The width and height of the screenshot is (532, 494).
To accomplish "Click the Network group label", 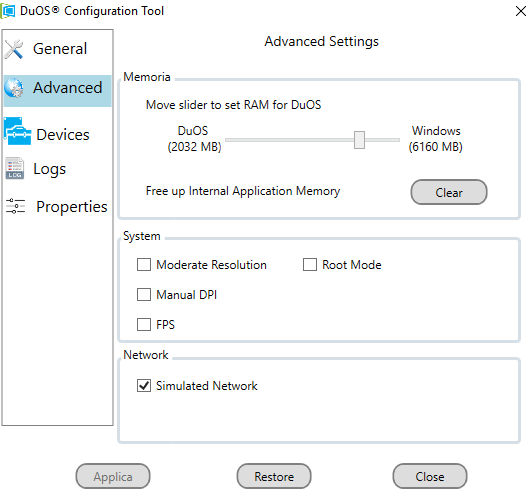I will click(x=146, y=355).
